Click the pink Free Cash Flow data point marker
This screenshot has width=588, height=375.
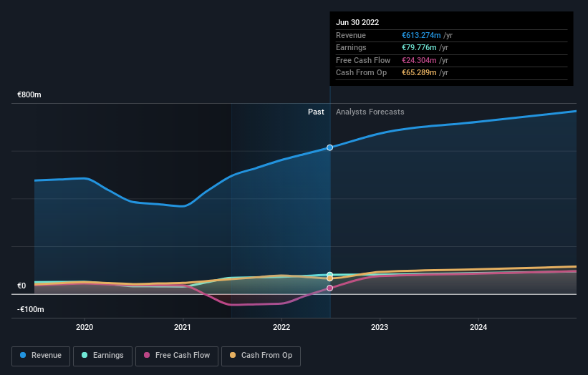coord(329,288)
